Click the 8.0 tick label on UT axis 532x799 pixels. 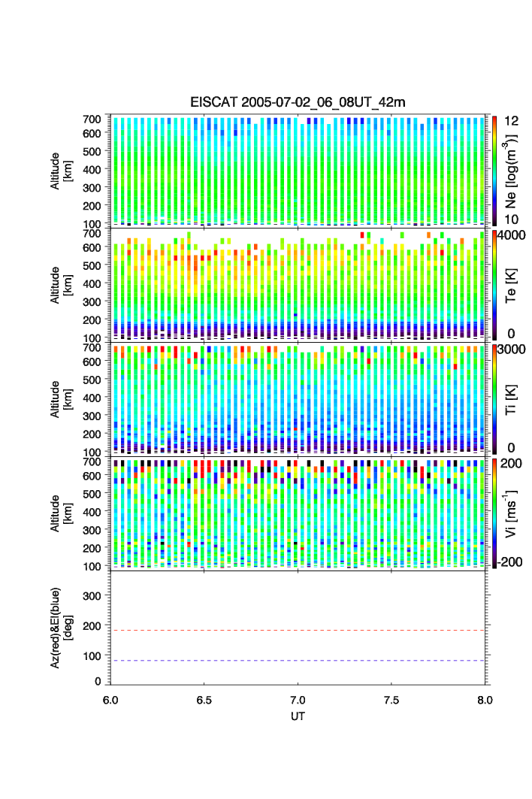(485, 699)
